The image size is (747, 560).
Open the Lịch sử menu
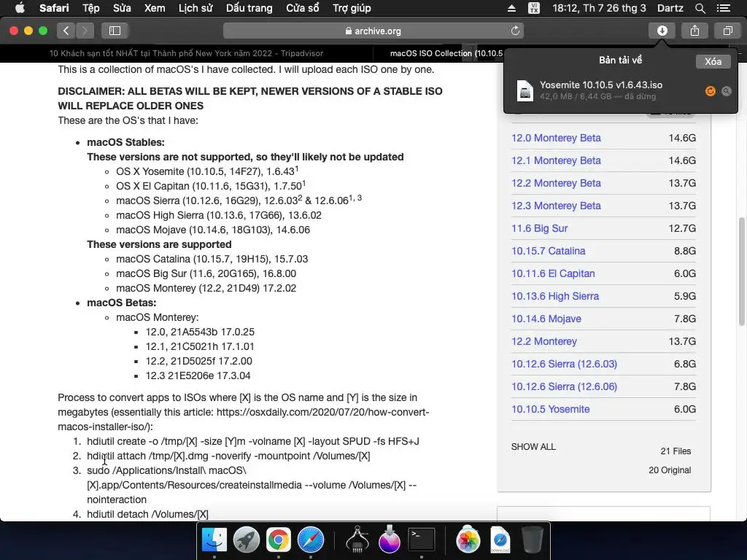pos(196,8)
